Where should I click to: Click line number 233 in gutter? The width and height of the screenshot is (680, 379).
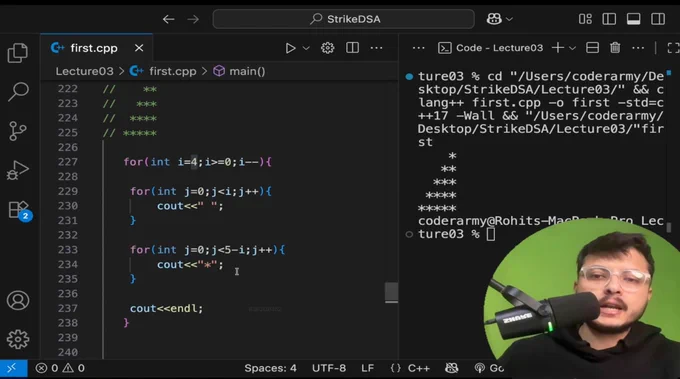[68, 250]
